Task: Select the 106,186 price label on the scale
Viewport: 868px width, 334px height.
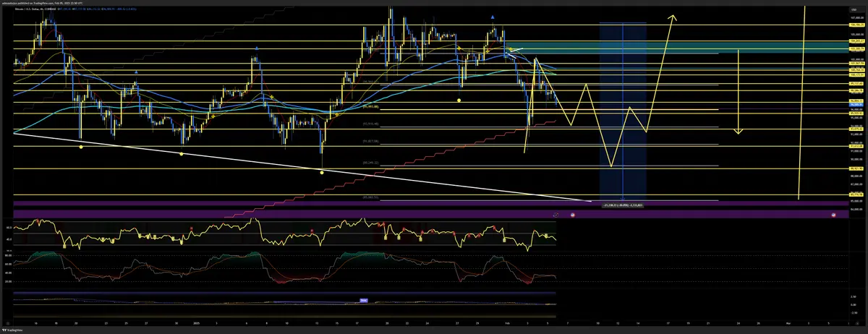Action: coord(856,25)
